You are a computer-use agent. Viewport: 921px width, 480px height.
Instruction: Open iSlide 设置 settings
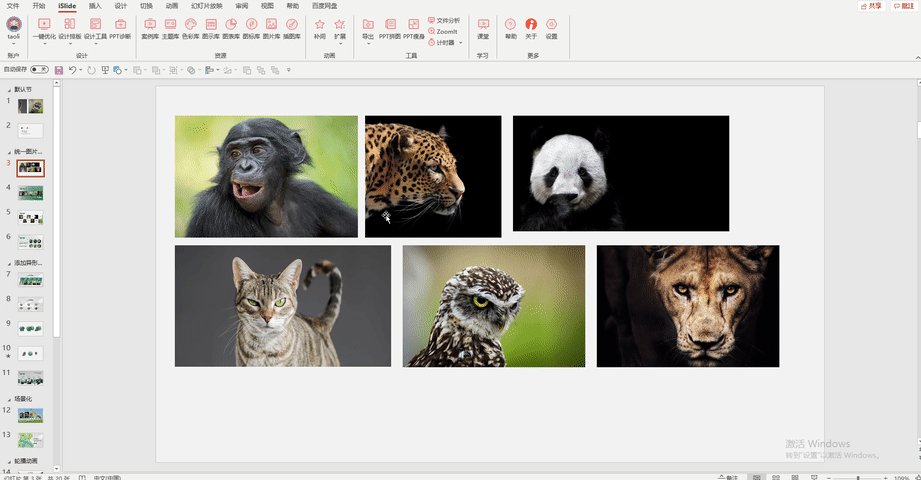(x=551, y=28)
